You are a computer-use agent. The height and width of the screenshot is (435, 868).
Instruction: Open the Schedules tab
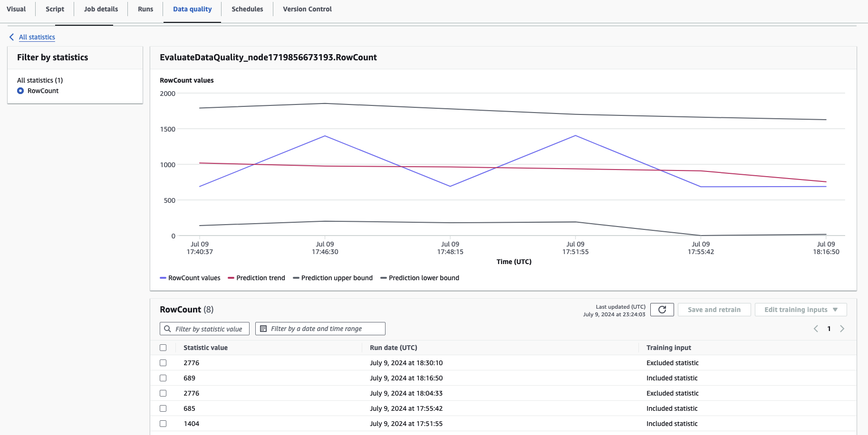(x=247, y=9)
